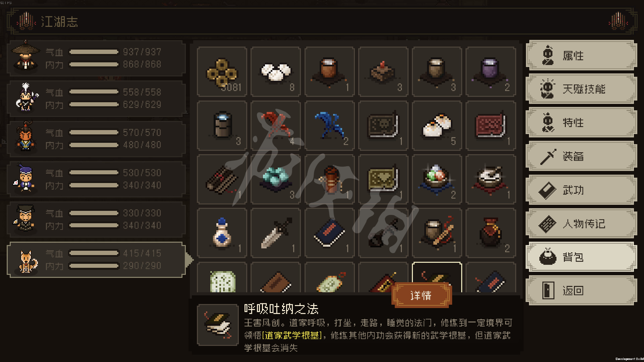Image resolution: width=644 pixels, height=362 pixels.
Task: Open the 人物传记 biography tab
Action: click(x=581, y=224)
